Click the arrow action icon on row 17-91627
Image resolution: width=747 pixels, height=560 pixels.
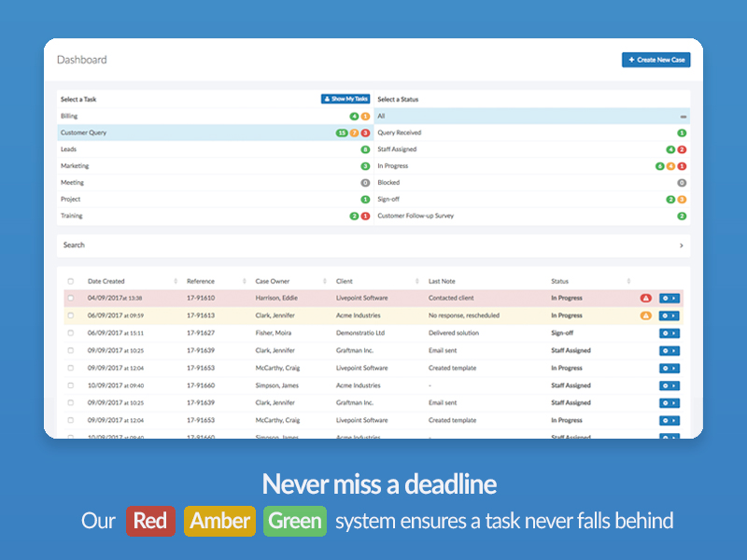coord(674,333)
